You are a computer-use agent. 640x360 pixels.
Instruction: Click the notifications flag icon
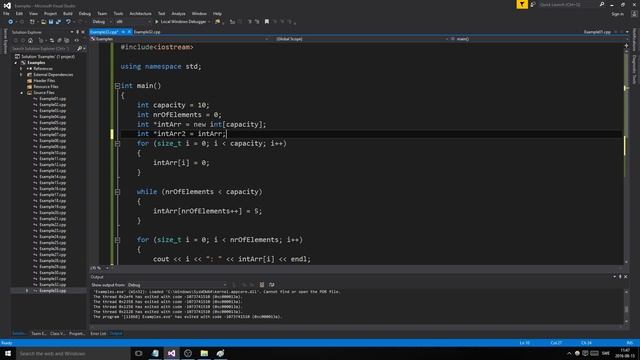(522, 4)
